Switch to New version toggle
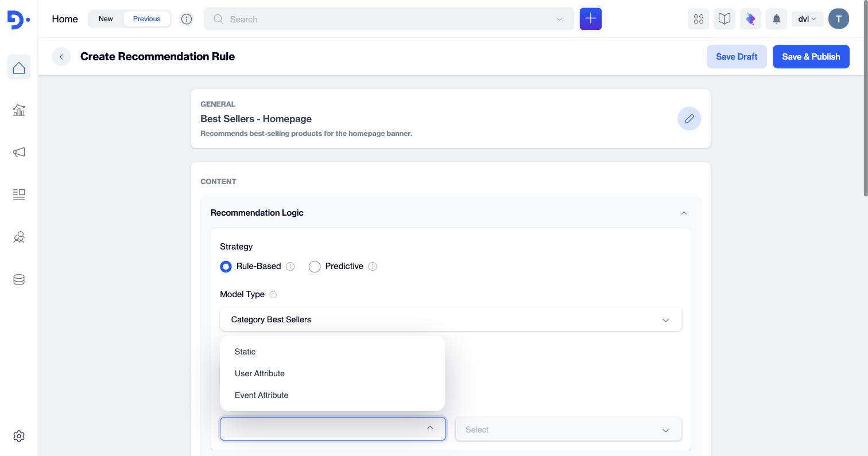 106,19
